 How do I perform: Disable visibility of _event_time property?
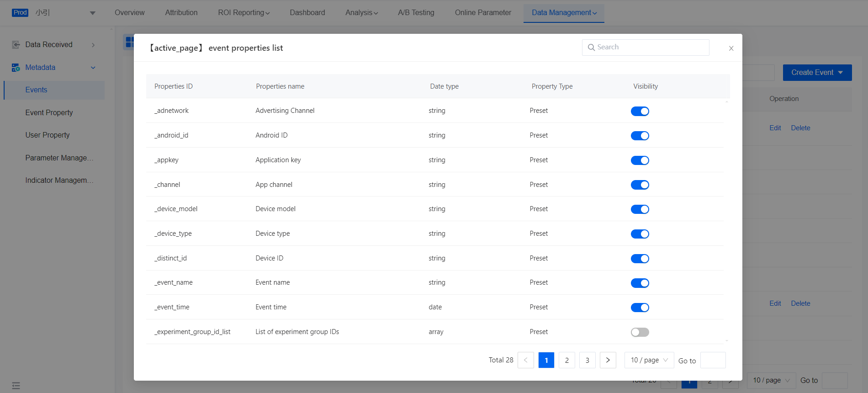[x=640, y=308]
